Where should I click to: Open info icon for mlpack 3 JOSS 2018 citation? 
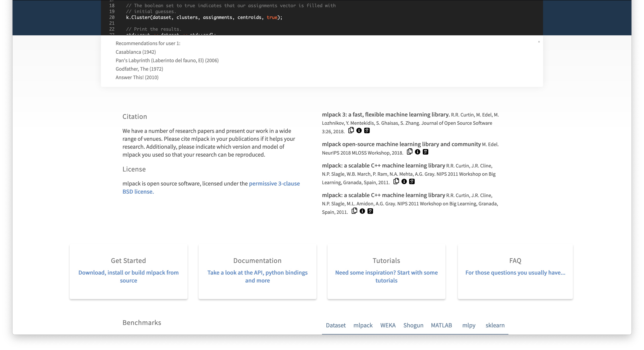pos(359,130)
